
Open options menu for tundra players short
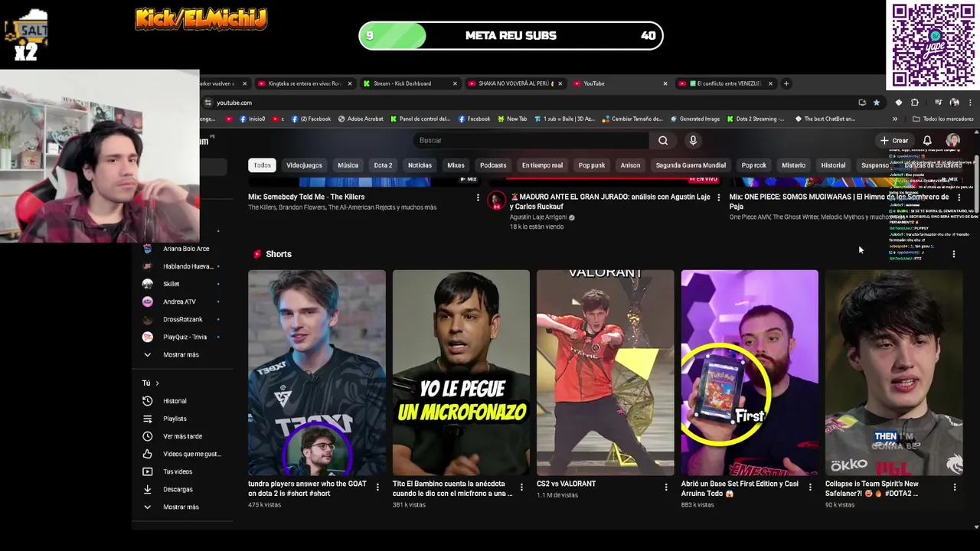click(377, 487)
